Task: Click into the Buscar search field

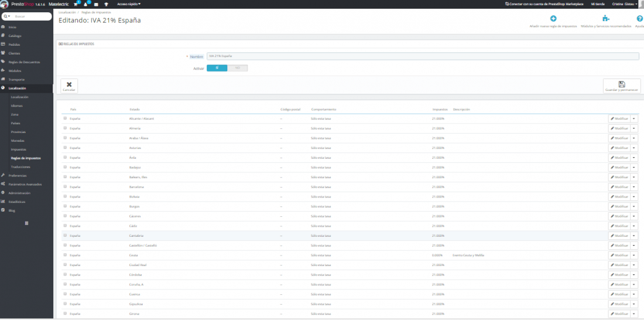Action: 32,16
